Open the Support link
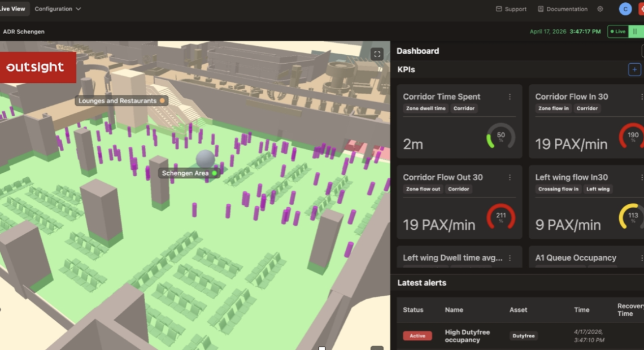 pyautogui.click(x=511, y=9)
